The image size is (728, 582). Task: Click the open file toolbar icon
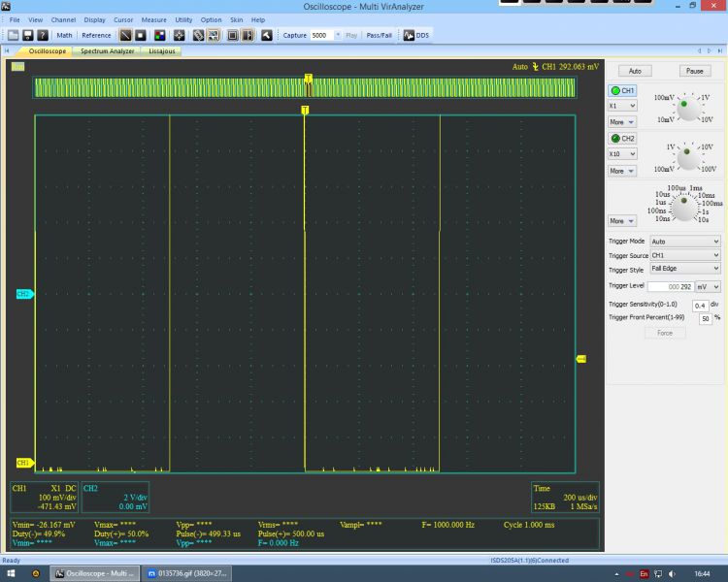click(x=14, y=35)
